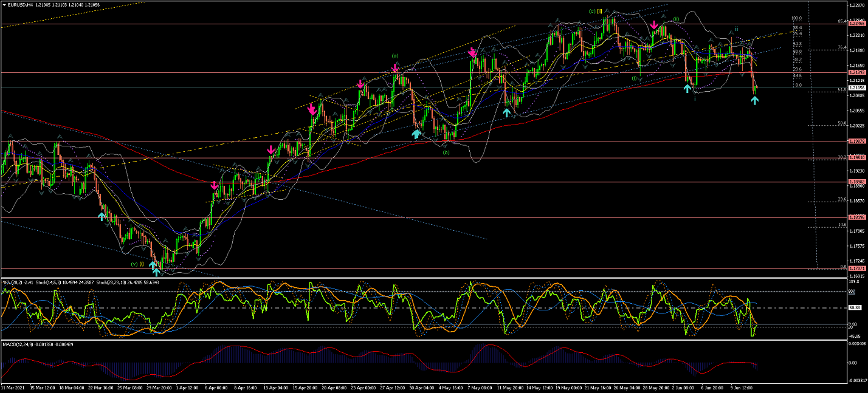
Task: Click the current price label 1.21056
Action: [x=856, y=87]
